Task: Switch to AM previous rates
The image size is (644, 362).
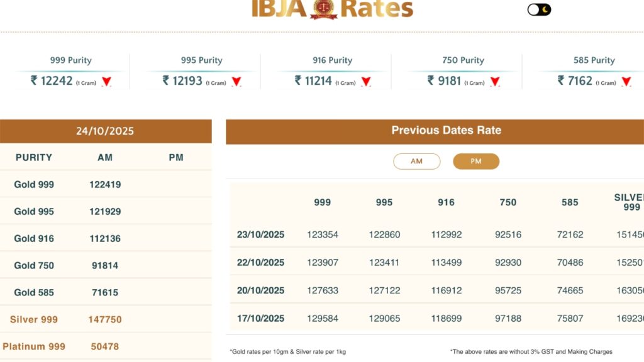Action: coord(417,161)
